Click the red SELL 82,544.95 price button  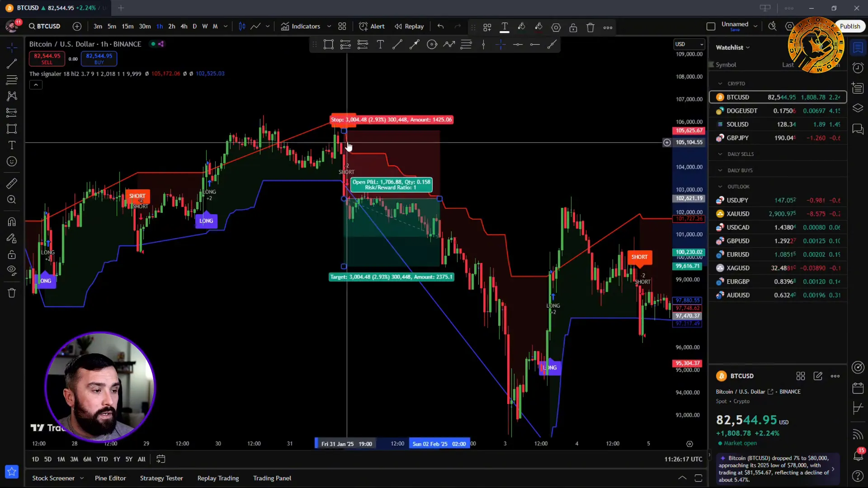[x=47, y=59]
